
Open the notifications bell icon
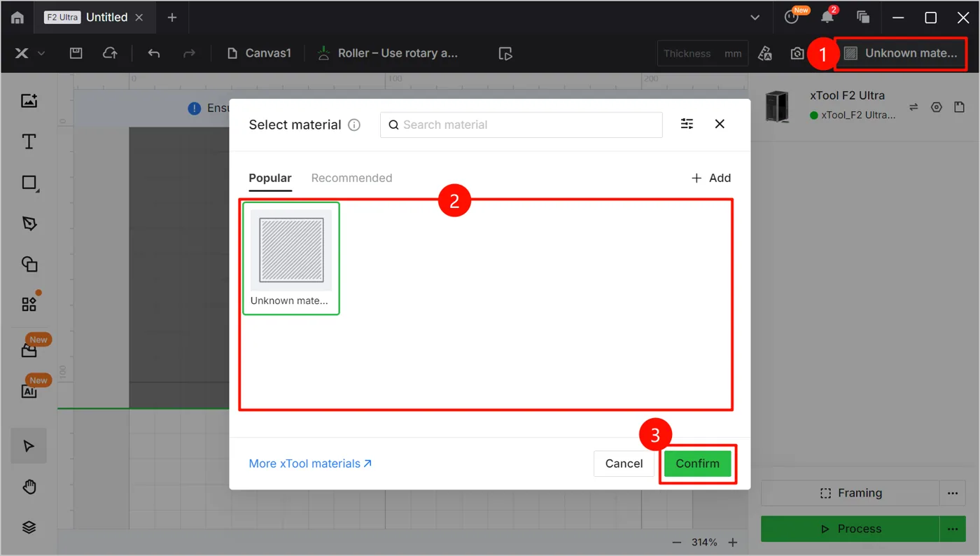827,18
